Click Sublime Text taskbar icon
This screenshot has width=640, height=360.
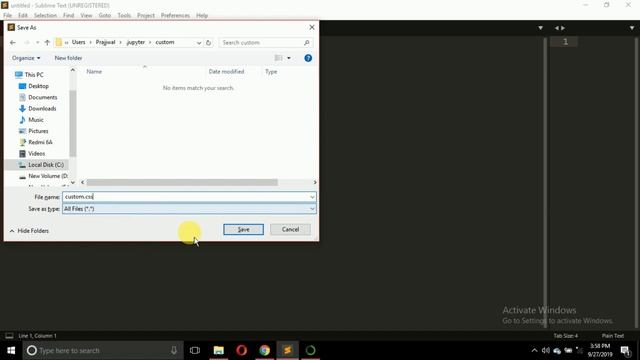tap(287, 350)
